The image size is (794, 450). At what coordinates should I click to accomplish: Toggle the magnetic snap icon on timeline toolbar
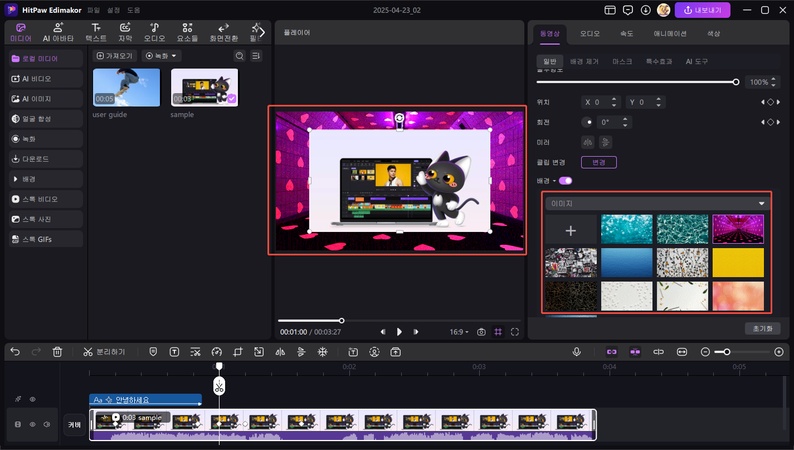click(x=635, y=352)
